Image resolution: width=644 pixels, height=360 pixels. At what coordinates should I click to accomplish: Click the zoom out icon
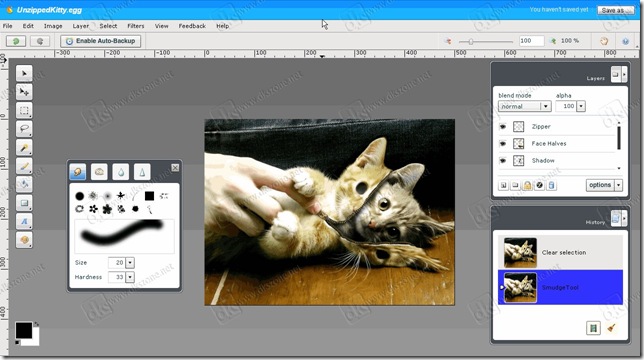[x=448, y=41]
